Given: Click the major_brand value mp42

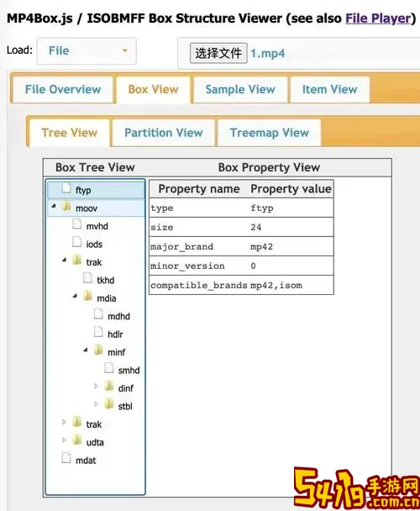Looking at the screenshot, I should click(261, 247).
